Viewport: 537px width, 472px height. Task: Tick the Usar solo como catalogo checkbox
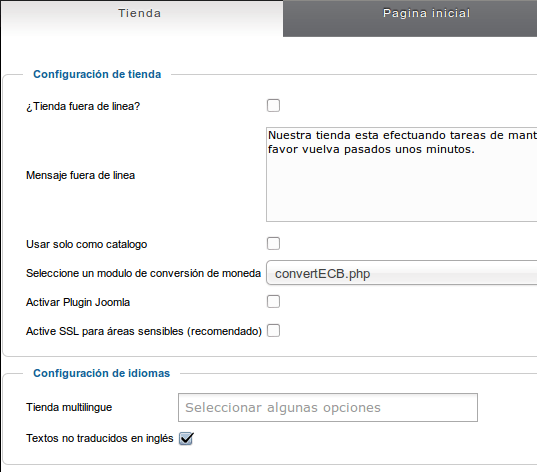point(273,244)
